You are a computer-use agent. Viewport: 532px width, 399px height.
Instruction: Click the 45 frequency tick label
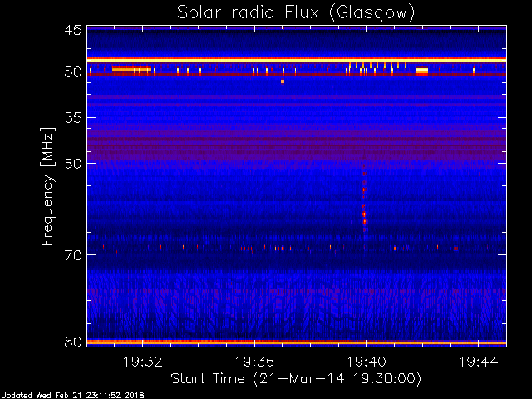tap(73, 30)
